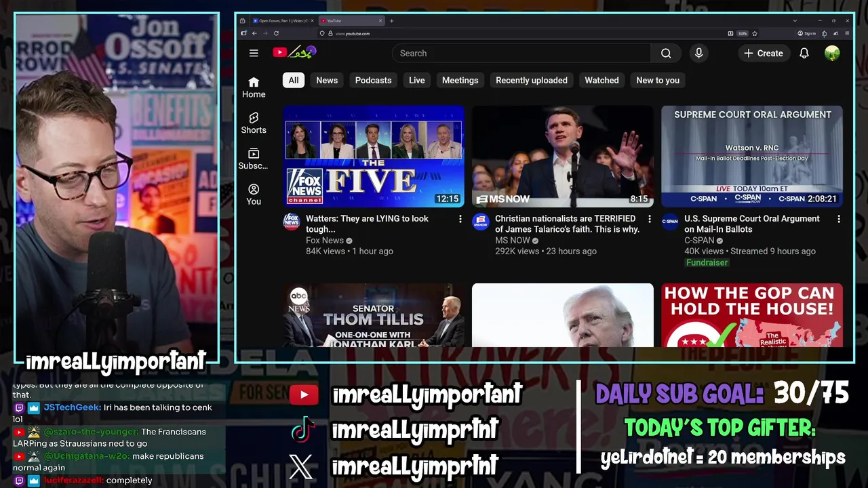This screenshot has width=868, height=488.
Task: Go forward in the browser
Action: [265, 33]
